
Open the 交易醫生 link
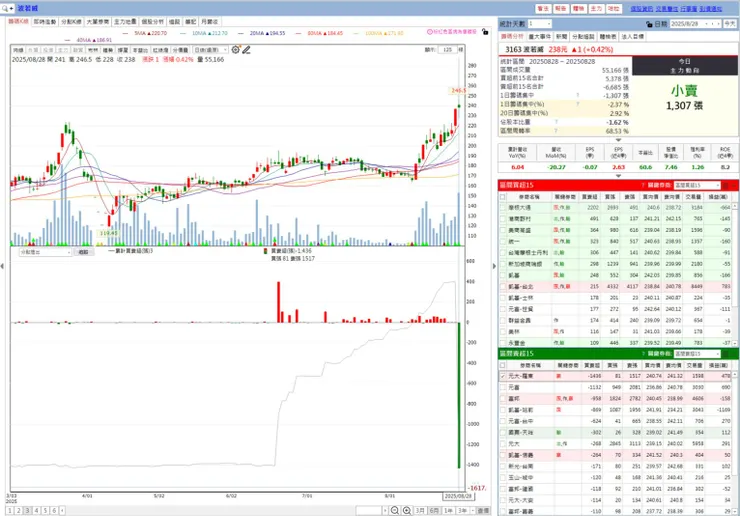666,8
